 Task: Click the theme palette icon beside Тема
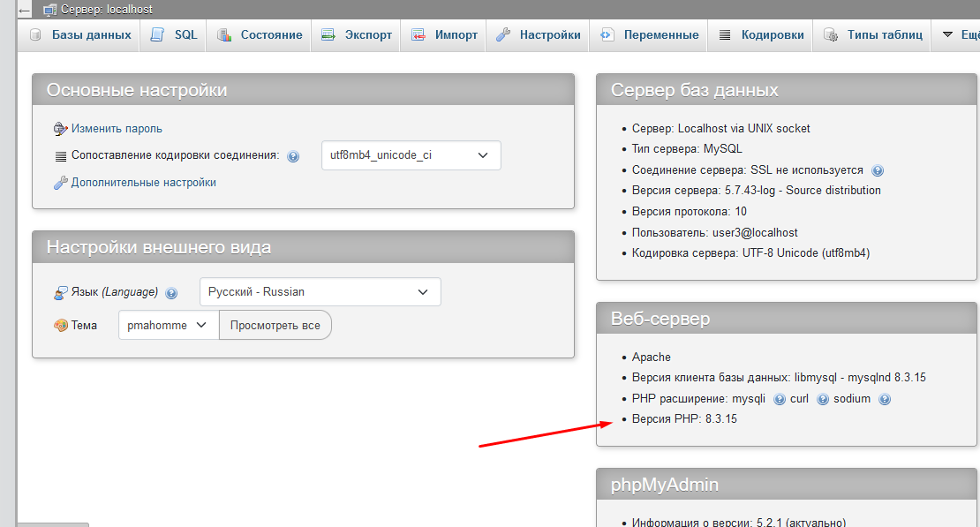(x=60, y=326)
